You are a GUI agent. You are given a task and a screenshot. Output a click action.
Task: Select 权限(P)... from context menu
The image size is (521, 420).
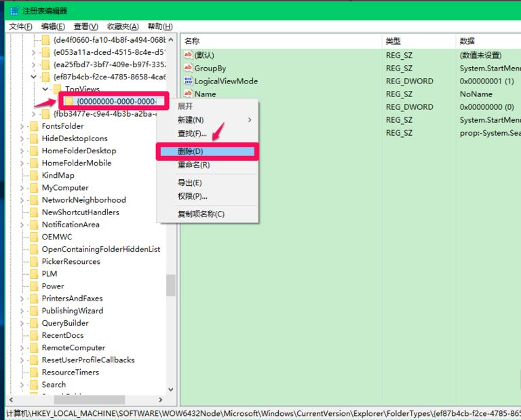[193, 197]
